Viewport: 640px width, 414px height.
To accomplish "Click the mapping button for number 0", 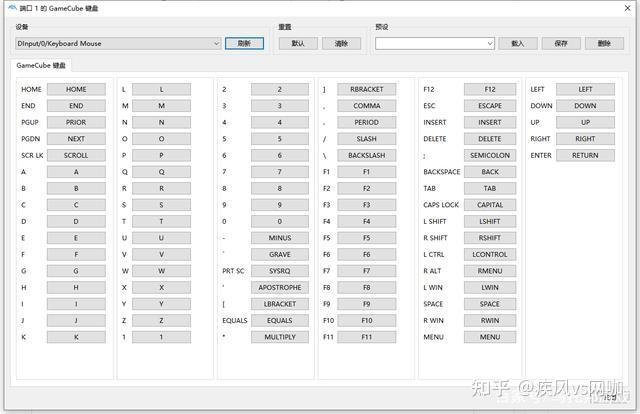I will [280, 222].
